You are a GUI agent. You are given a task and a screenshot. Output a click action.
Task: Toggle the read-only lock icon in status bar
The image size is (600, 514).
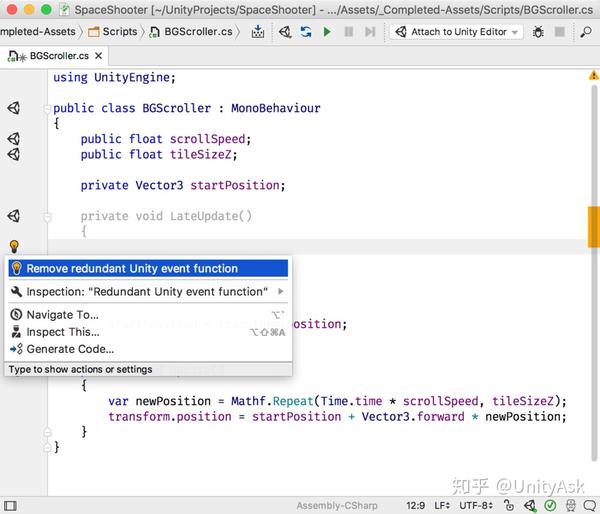[x=509, y=506]
